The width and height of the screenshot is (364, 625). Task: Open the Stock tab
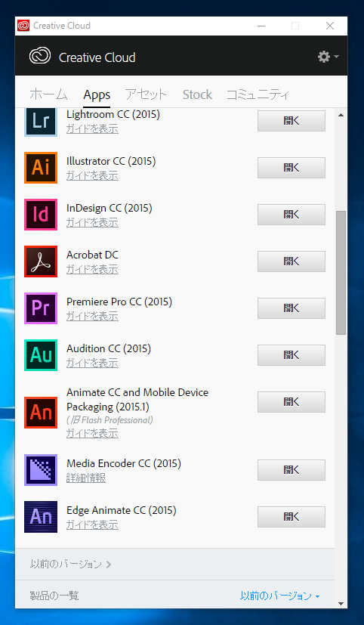coord(197,95)
